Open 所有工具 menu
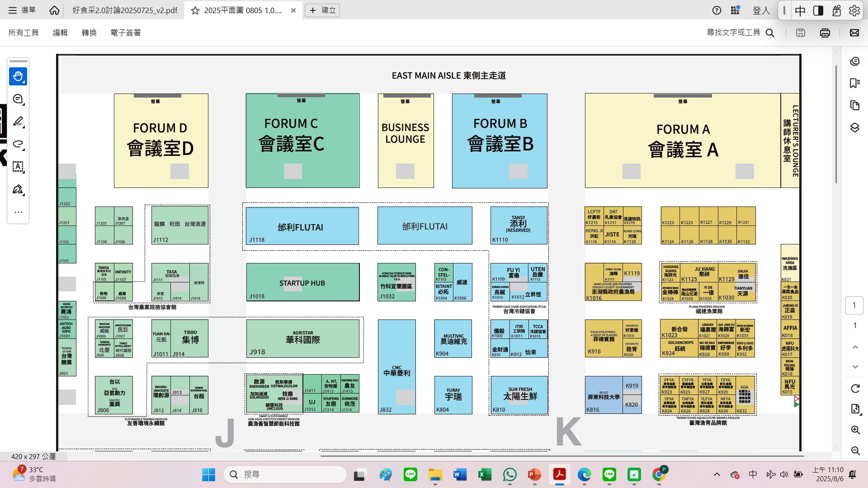The width and height of the screenshot is (868, 488). pos(24,33)
